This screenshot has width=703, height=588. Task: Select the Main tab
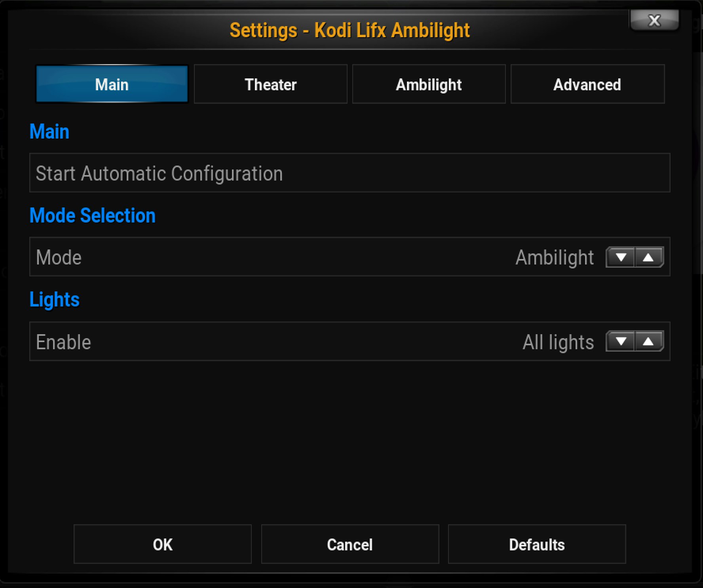coord(112,84)
